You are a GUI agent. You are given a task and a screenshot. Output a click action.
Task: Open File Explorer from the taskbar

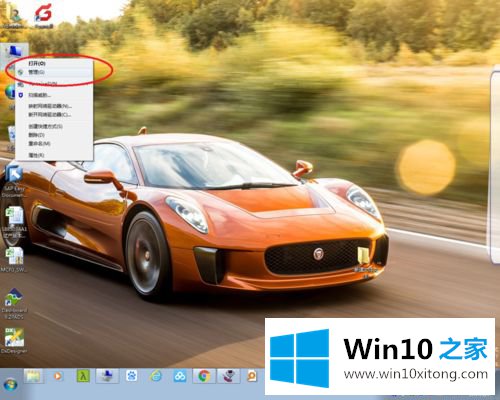(x=33, y=377)
